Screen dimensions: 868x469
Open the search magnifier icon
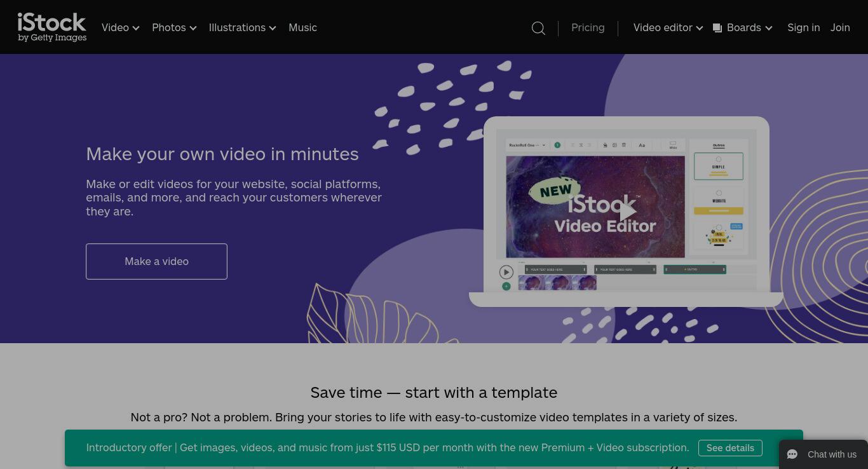pyautogui.click(x=538, y=28)
